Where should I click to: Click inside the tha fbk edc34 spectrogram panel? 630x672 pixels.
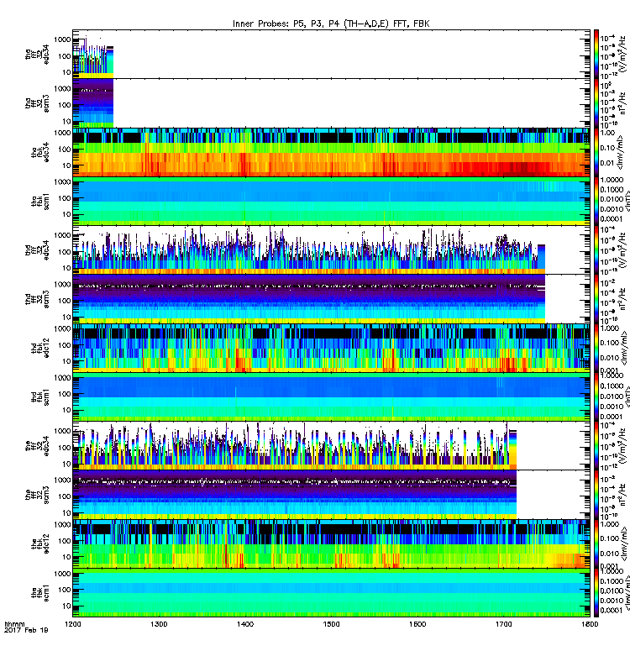pos(331,152)
